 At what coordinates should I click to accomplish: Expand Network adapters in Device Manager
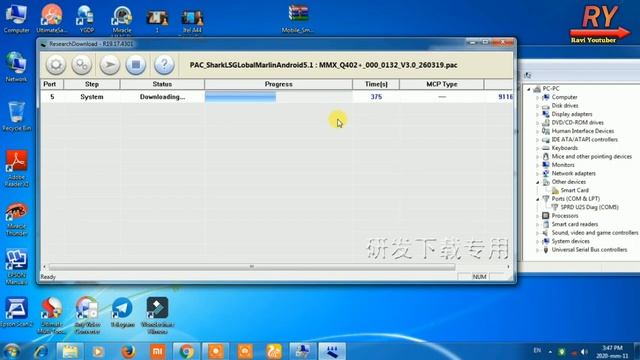[538, 173]
